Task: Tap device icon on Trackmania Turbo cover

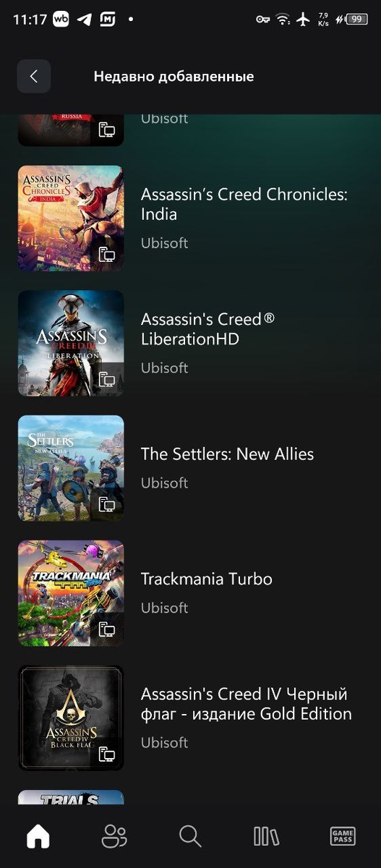Action: click(x=107, y=629)
